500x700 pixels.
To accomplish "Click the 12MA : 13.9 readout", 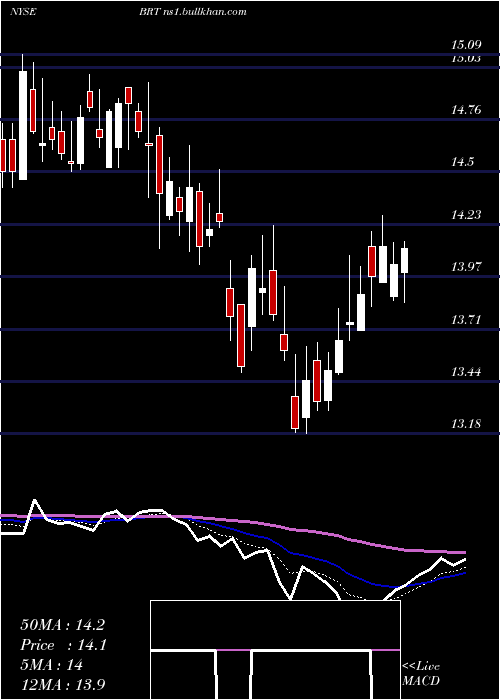I will pyautogui.click(x=62, y=685).
